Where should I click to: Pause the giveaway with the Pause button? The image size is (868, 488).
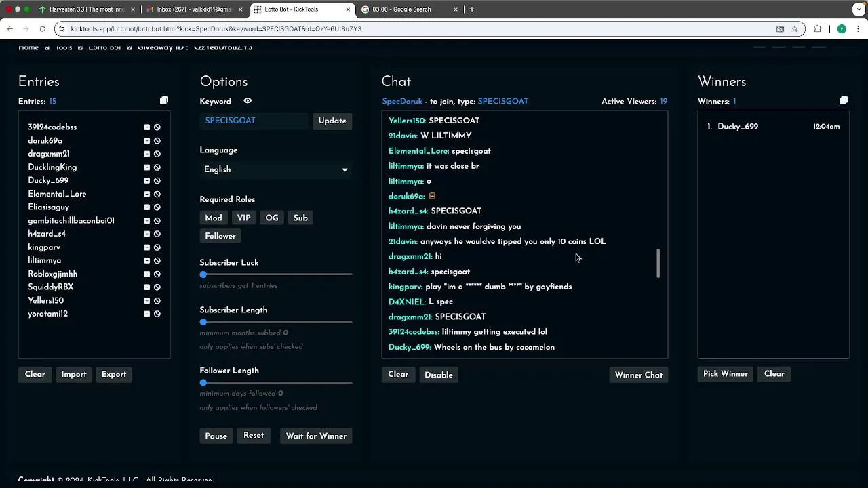tap(216, 436)
